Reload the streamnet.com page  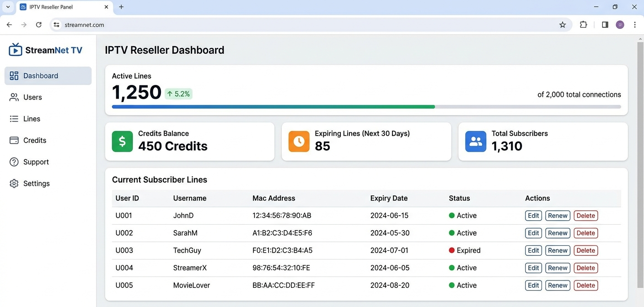click(x=39, y=25)
